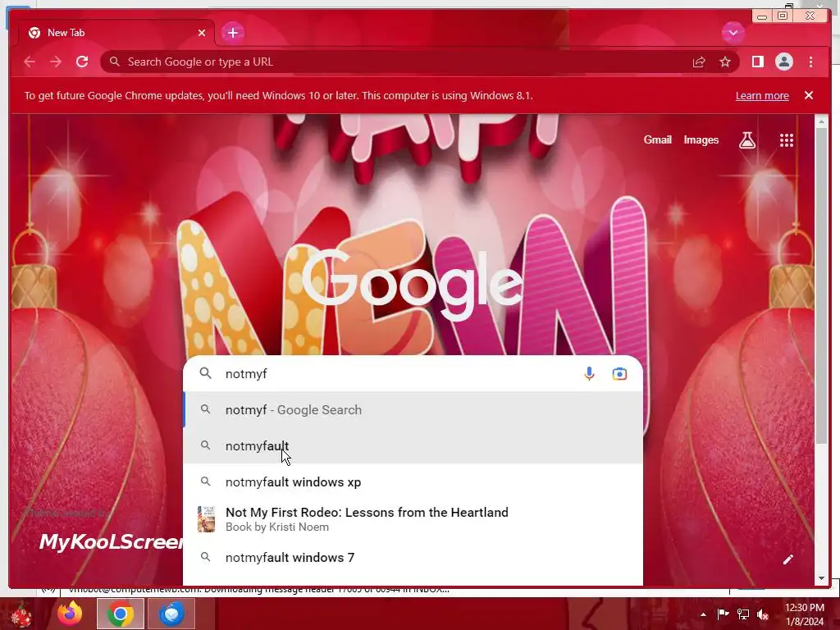The image size is (840, 630).
Task: Show hidden tray icons arrow
Action: click(x=703, y=614)
